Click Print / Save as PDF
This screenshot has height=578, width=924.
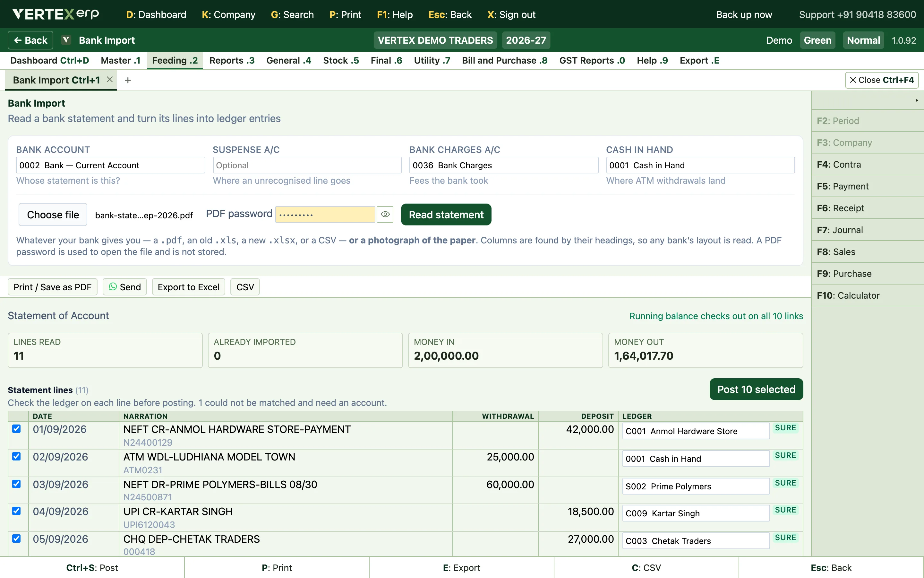tap(52, 287)
